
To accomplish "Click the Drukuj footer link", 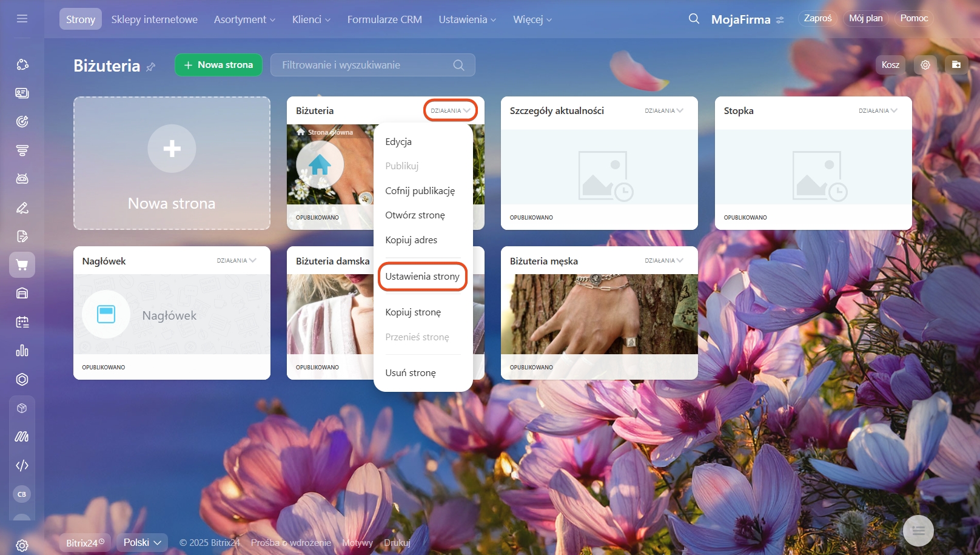I will 397,542.
